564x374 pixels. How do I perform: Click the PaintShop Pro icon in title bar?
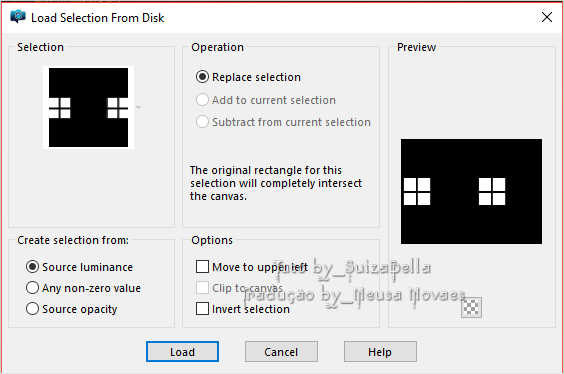point(18,17)
